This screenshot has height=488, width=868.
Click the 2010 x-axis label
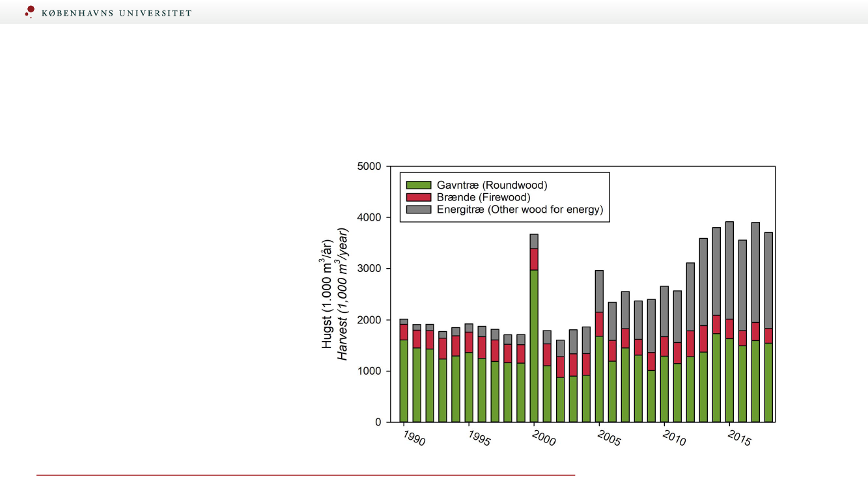coord(674,438)
